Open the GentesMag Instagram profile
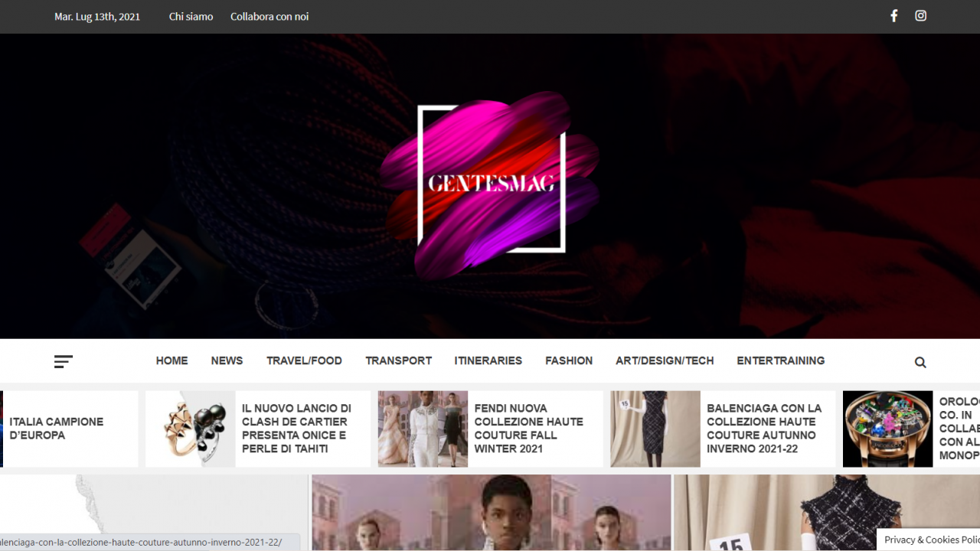The height and width of the screenshot is (551, 980). click(920, 15)
